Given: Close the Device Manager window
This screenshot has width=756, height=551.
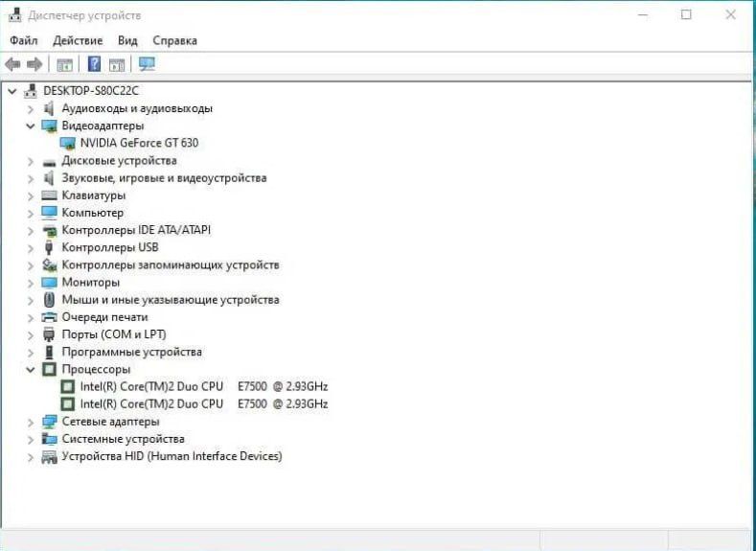Looking at the screenshot, I should (730, 15).
